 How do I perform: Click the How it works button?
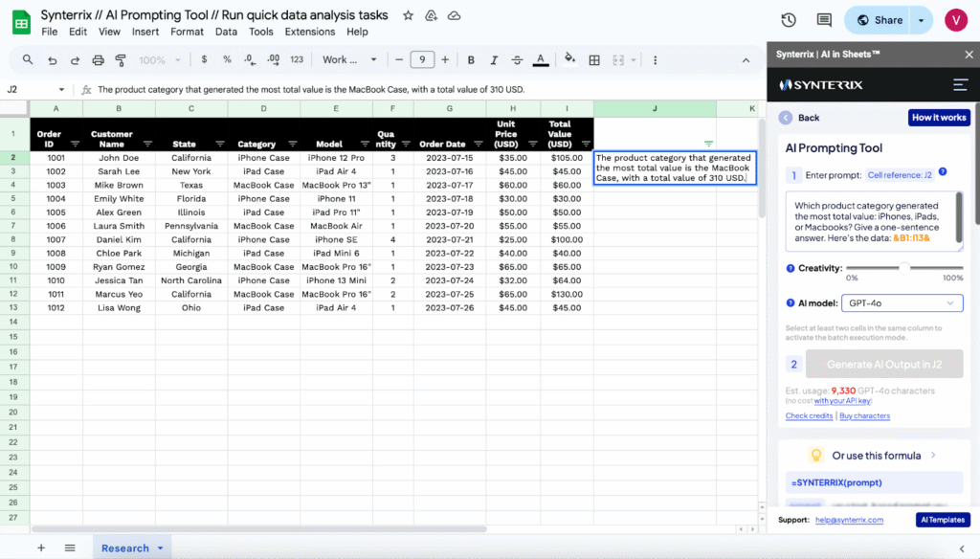[939, 118]
